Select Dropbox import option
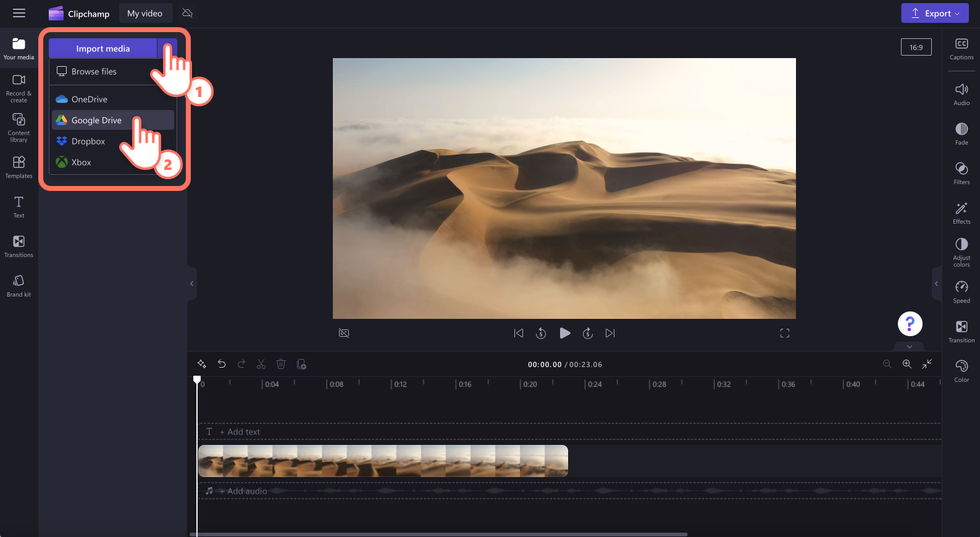 coord(112,141)
